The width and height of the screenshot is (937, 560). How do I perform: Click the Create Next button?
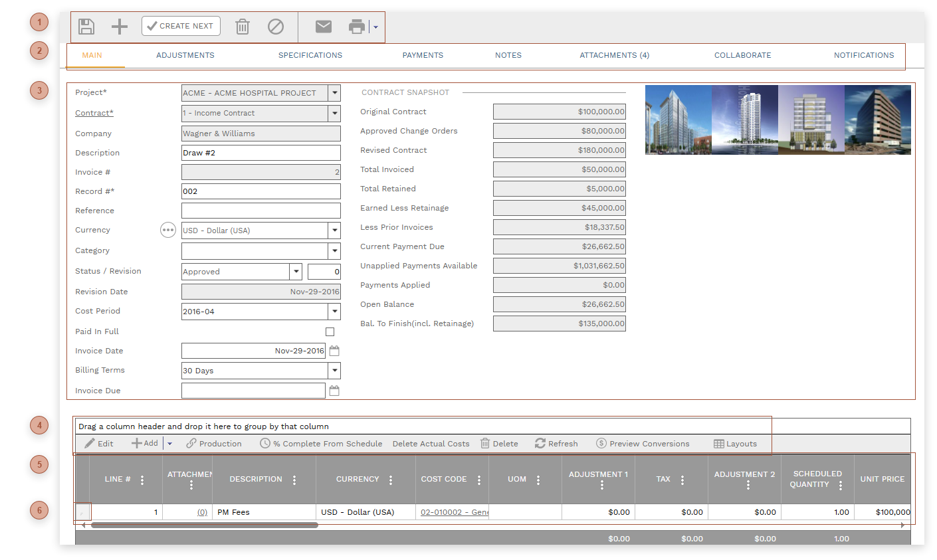[181, 26]
